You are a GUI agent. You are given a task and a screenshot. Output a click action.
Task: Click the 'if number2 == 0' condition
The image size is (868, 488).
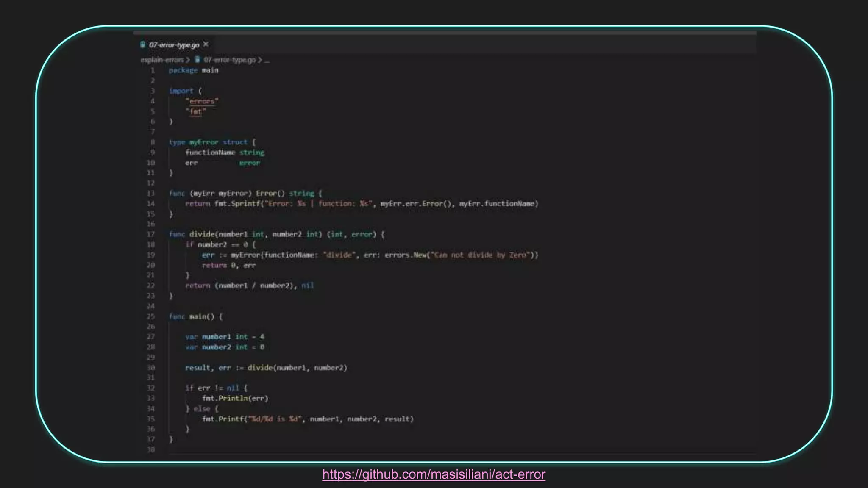[220, 244]
